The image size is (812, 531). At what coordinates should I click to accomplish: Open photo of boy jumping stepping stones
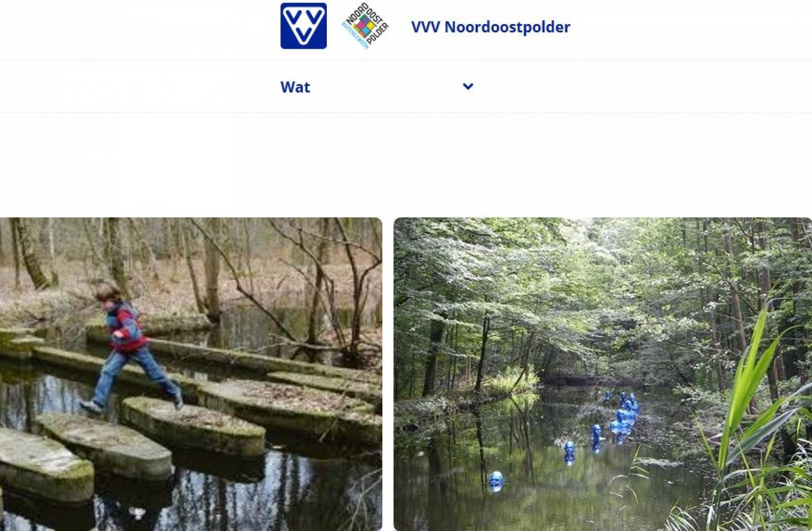(191, 374)
